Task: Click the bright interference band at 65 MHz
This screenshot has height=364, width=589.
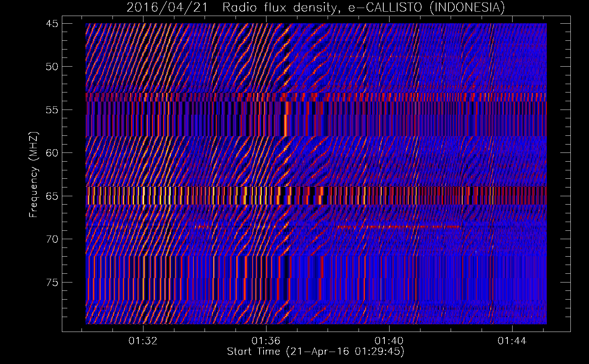Action: [316, 195]
